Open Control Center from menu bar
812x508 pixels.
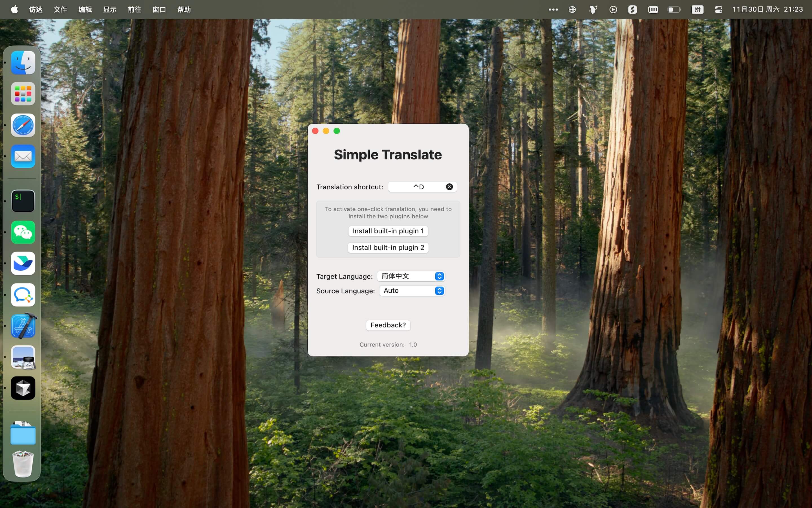click(718, 9)
